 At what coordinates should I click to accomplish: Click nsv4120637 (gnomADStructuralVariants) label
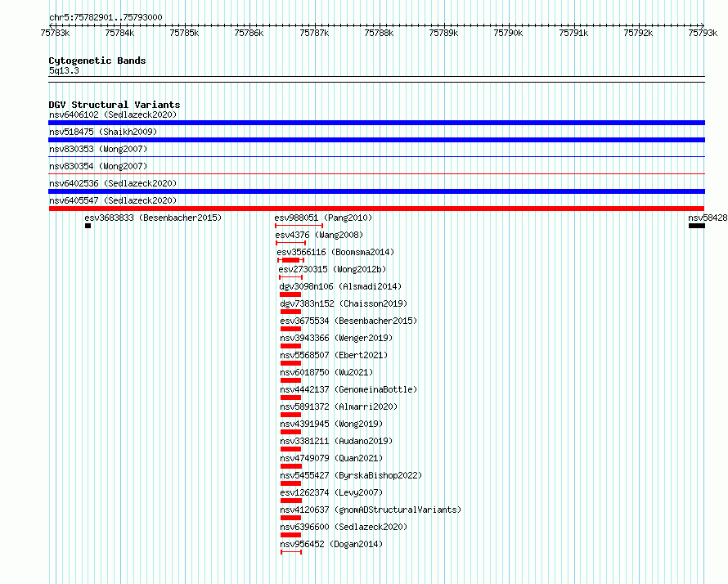371,510
